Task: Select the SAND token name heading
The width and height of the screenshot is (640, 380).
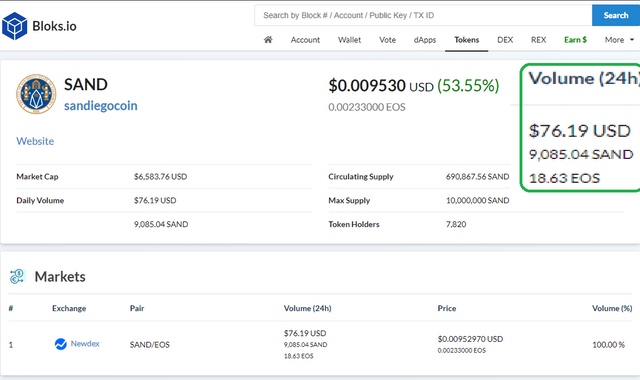Action: [86, 84]
